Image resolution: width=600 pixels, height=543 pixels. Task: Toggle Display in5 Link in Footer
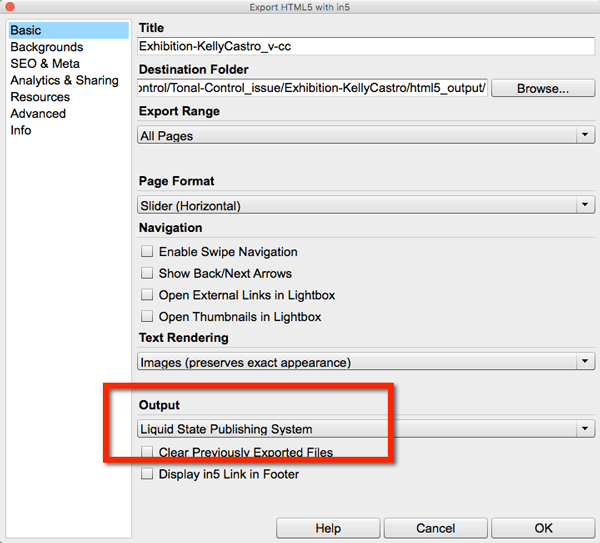point(147,474)
